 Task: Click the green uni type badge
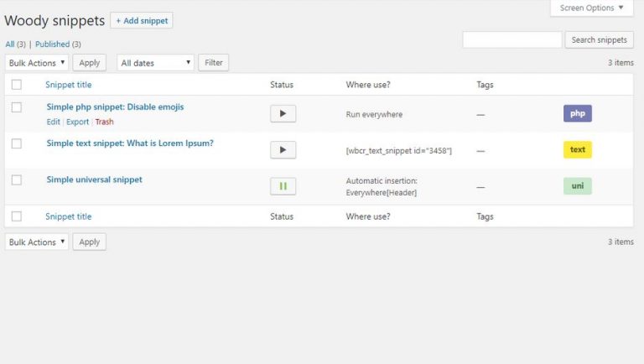click(x=578, y=185)
